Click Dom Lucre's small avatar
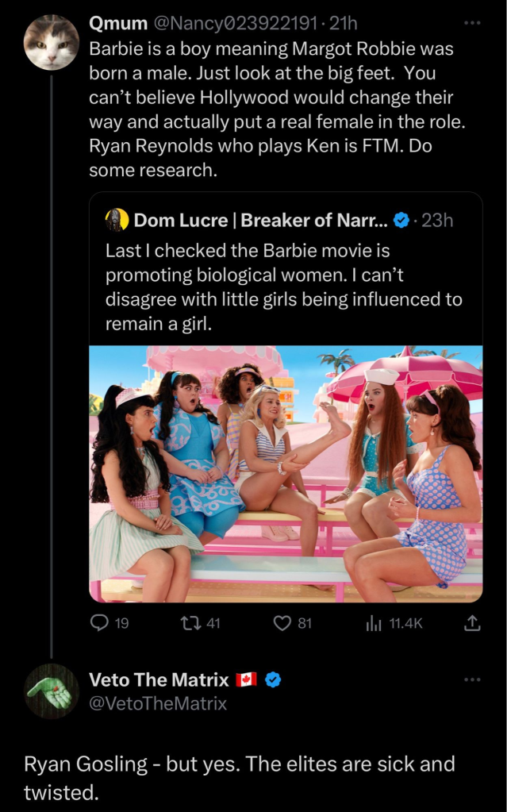Screen dimensions: 507x812 point(117,220)
